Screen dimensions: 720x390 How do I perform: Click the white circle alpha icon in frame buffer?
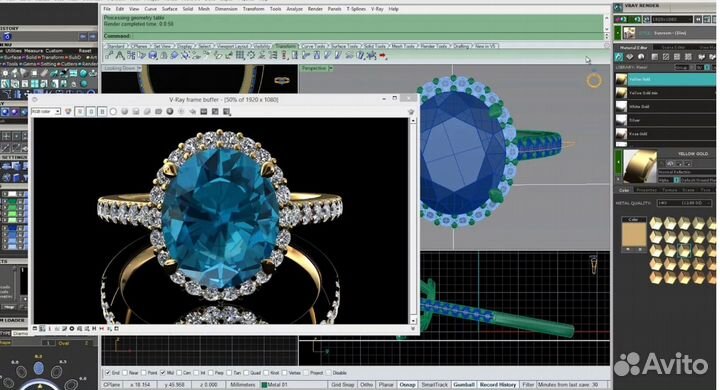point(113,112)
